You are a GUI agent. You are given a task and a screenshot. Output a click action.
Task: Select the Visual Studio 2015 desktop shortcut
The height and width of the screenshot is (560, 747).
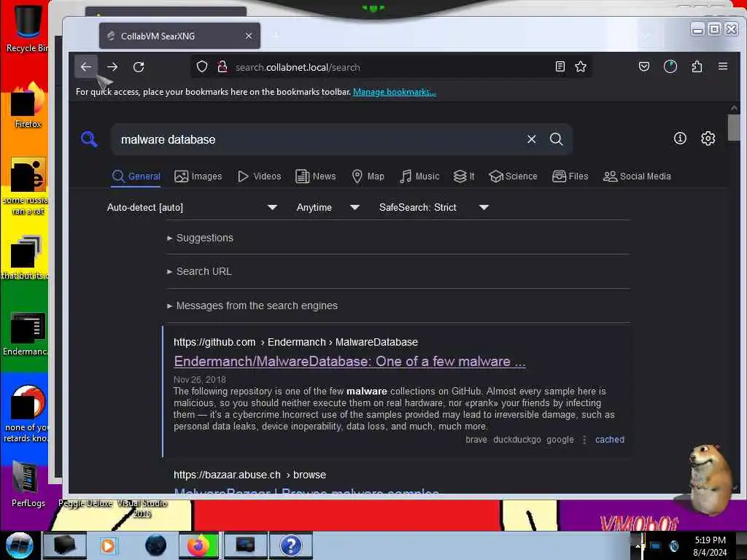142,508
